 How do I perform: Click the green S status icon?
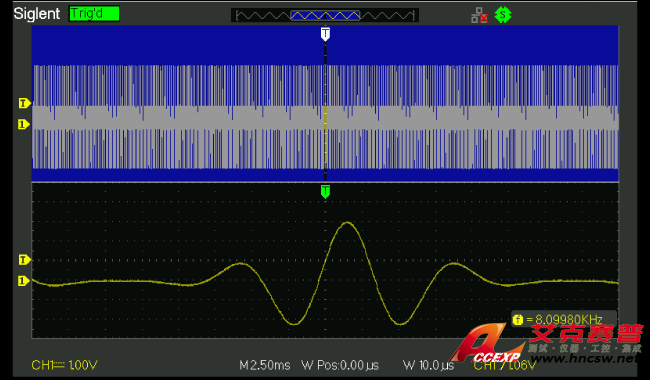click(503, 15)
